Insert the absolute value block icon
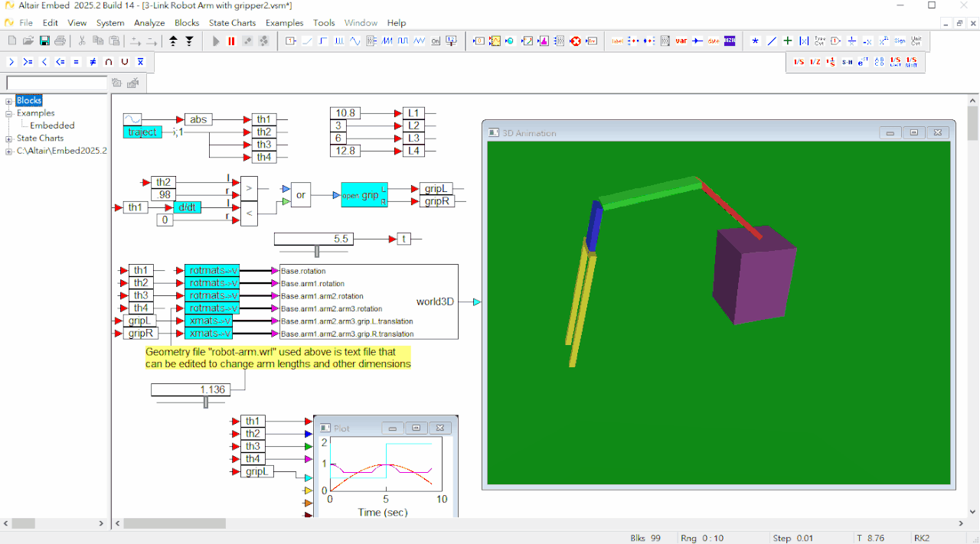This screenshot has width=980, height=544. point(804,41)
